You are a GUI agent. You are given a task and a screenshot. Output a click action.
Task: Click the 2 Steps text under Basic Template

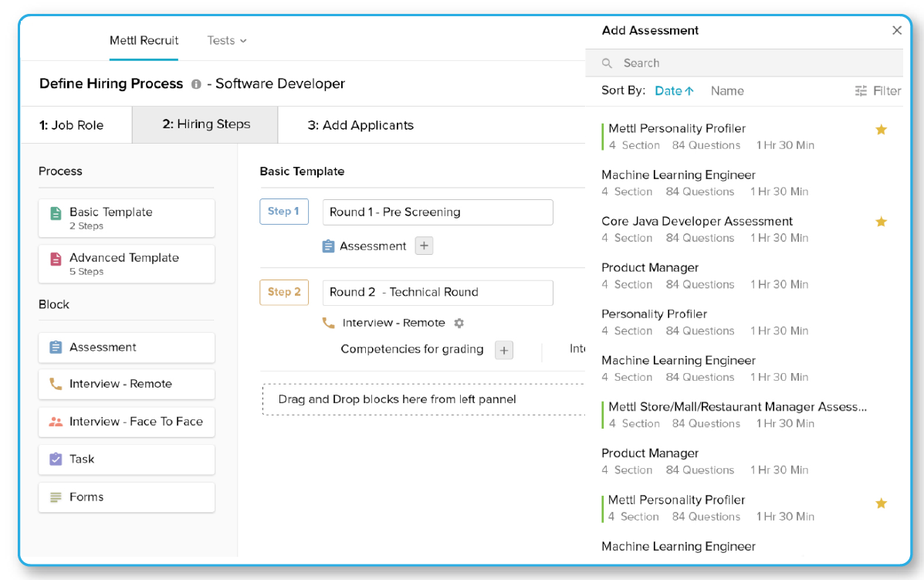coord(86,226)
